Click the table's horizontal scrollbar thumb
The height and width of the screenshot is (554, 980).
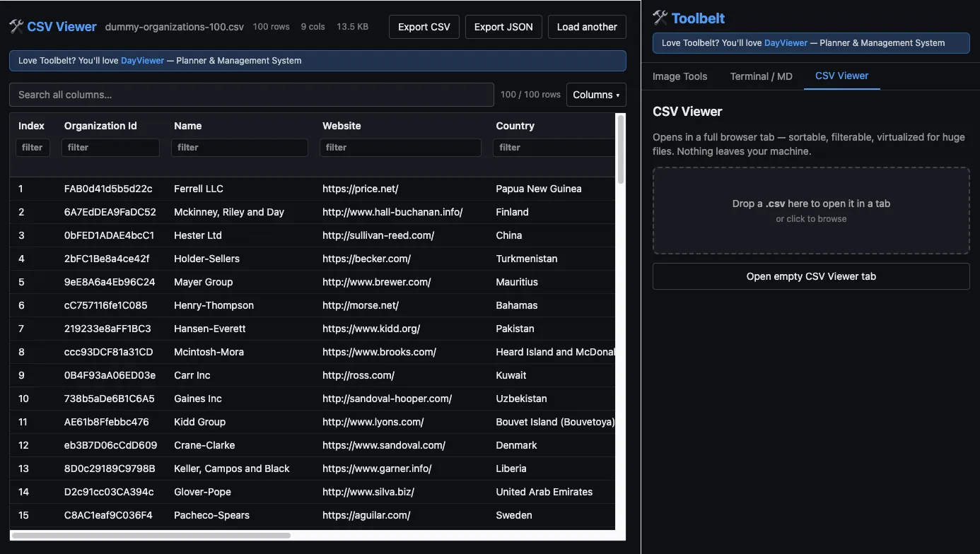151,535
